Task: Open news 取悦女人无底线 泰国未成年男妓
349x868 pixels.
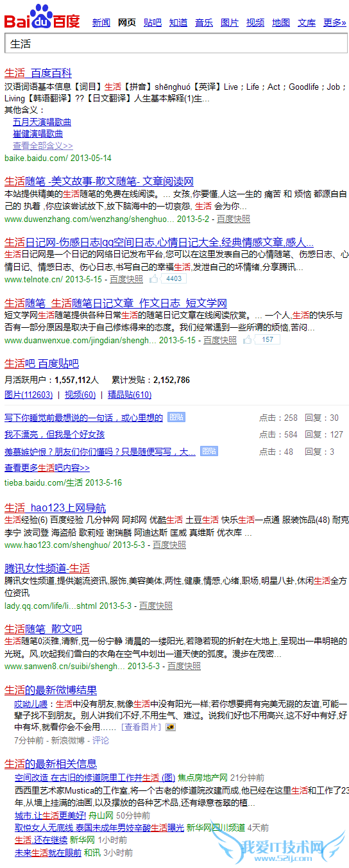Action: pos(99,828)
